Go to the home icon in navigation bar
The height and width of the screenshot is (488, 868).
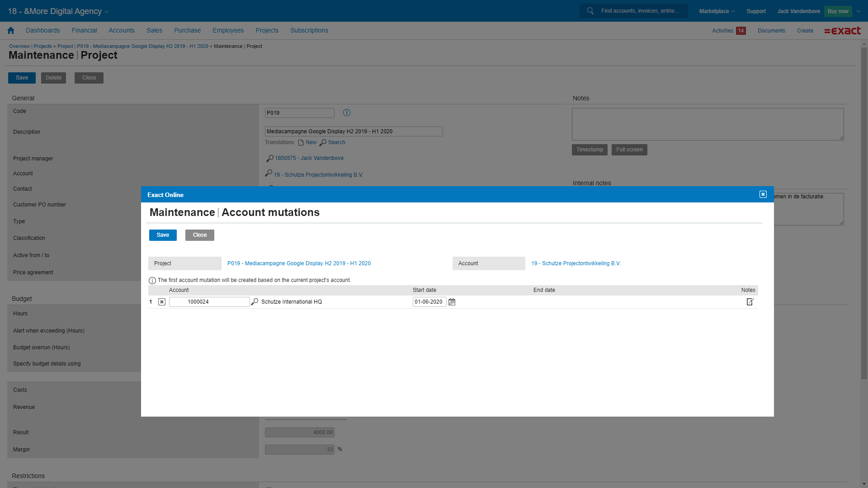11,30
